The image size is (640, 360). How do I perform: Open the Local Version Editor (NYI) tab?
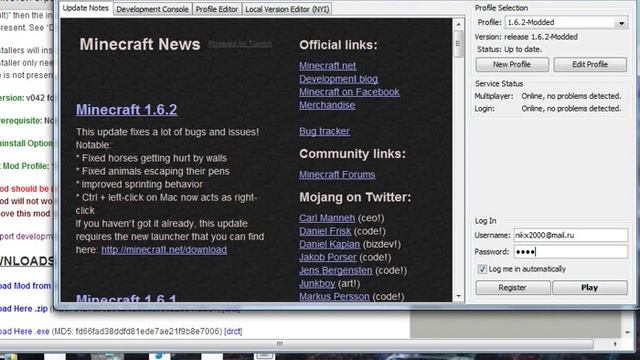287,9
